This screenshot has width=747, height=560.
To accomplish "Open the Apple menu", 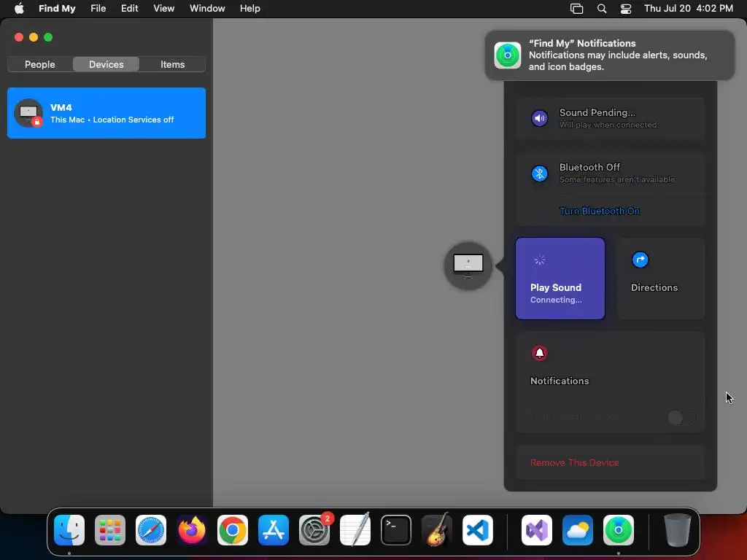I will pos(19,9).
